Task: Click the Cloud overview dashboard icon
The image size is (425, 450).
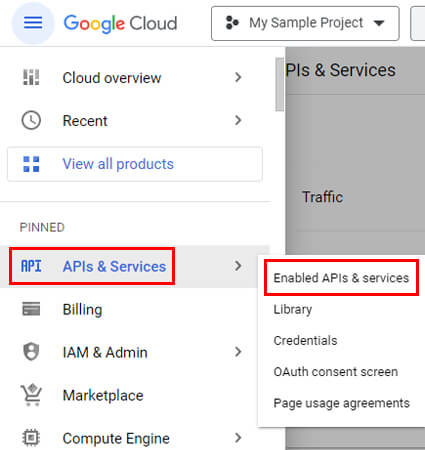Action: tap(31, 77)
